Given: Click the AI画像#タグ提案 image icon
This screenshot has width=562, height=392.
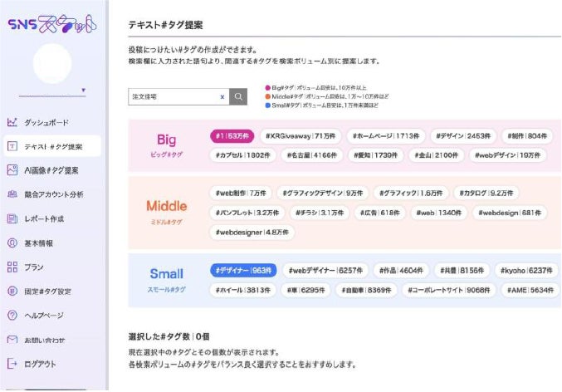Looking at the screenshot, I should click(12, 170).
